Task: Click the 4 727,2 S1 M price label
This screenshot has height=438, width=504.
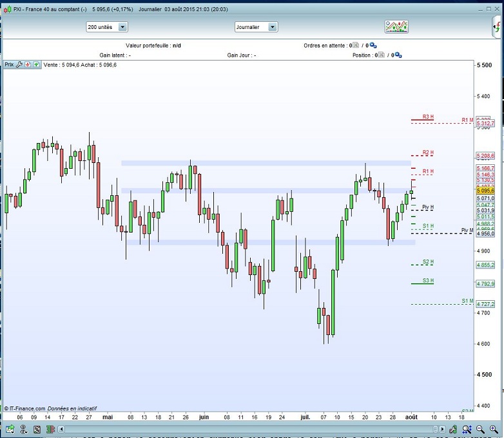Action: (485, 304)
